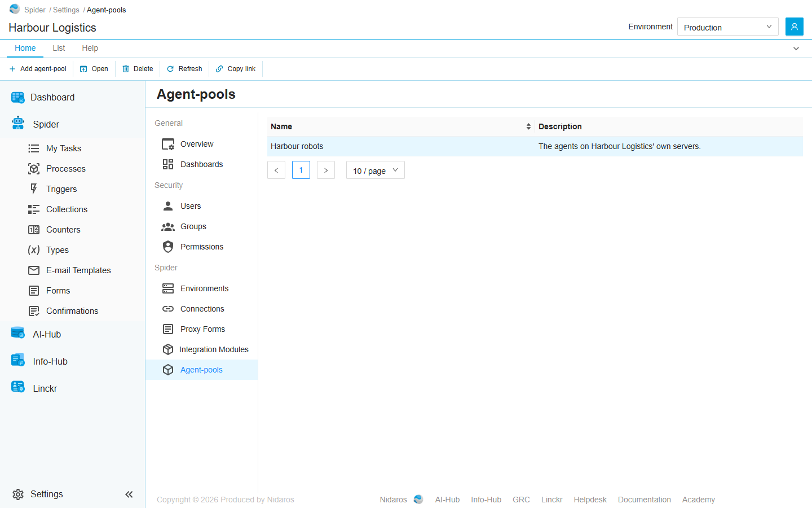Open the Forms icon in sidebar
This screenshot has width=812, height=508.
(34, 291)
